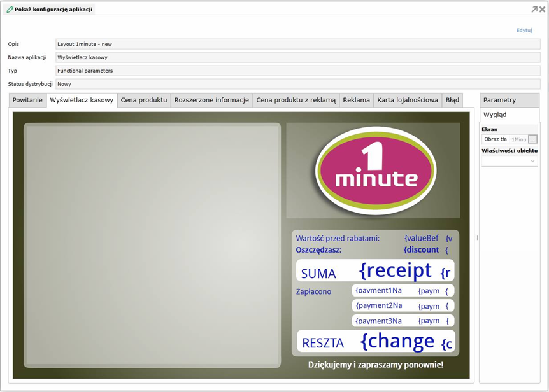The image size is (549, 392).
Task: Click the splitter handle beside the preview
Action: point(476,238)
